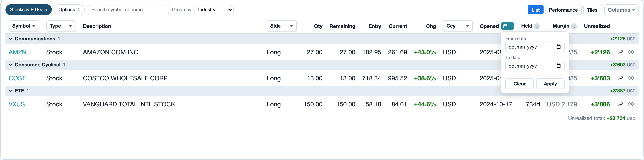Viewport: 644px width, 160px height.
Task: Click the Clear date filter button
Action: [x=519, y=84]
